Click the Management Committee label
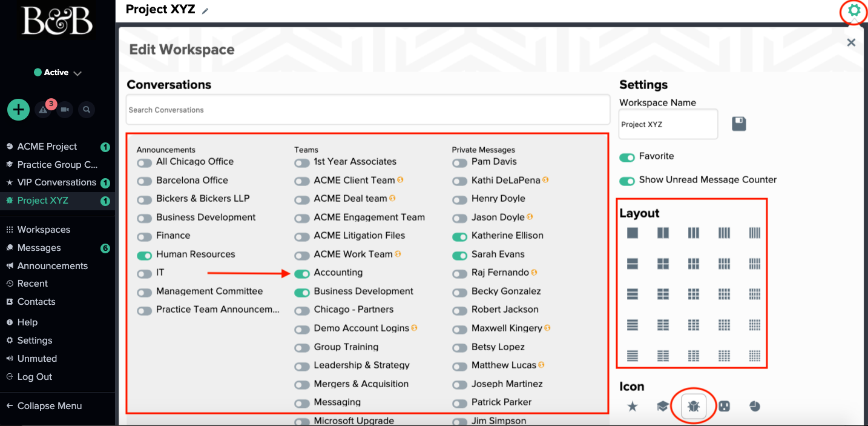Screen dimensions: 868x426 tap(209, 291)
